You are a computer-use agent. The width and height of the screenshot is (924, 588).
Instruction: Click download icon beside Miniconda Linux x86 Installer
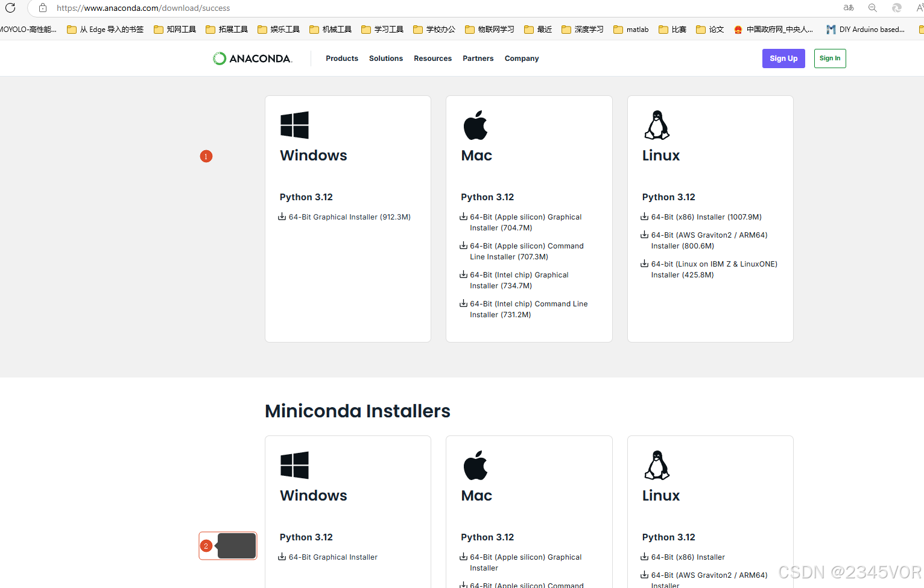pyautogui.click(x=644, y=557)
